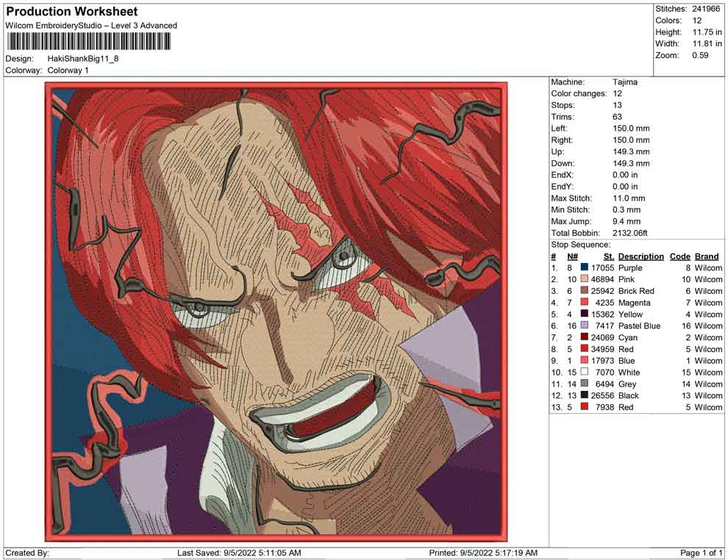Click the Brick Red color swatch
This screenshot has height=560, width=728.
click(584, 290)
